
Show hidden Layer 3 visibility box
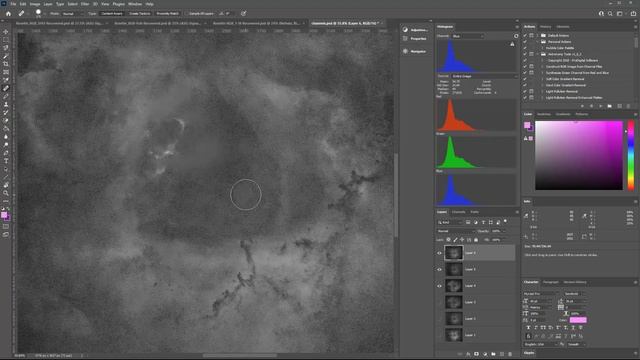[439, 302]
